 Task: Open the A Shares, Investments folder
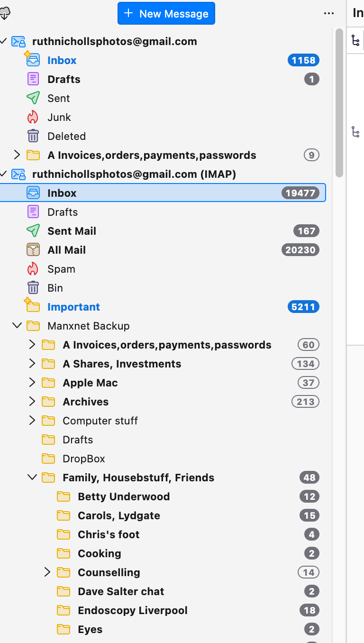122,364
